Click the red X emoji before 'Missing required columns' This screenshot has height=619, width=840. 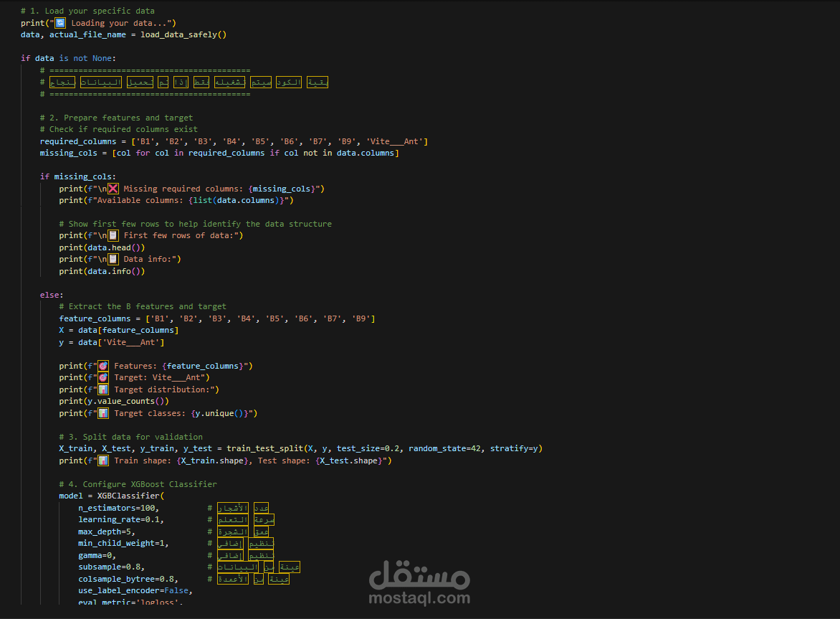point(113,189)
